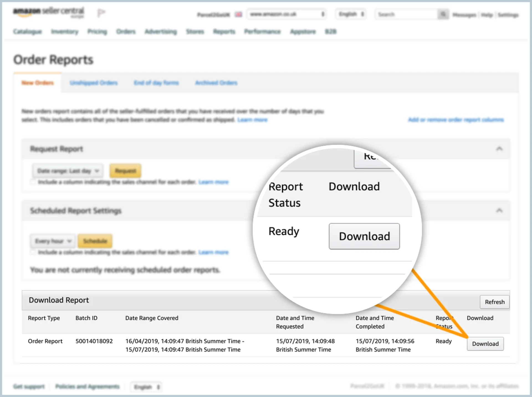This screenshot has width=532, height=397.
Task: Collapse the Scheduled Report Settings section
Action: tap(500, 211)
